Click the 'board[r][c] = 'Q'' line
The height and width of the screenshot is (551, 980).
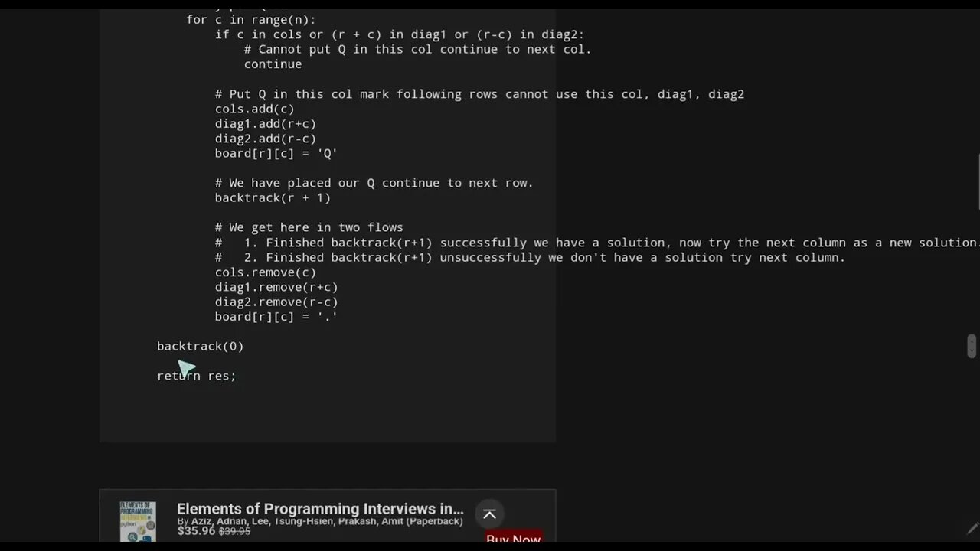276,153
